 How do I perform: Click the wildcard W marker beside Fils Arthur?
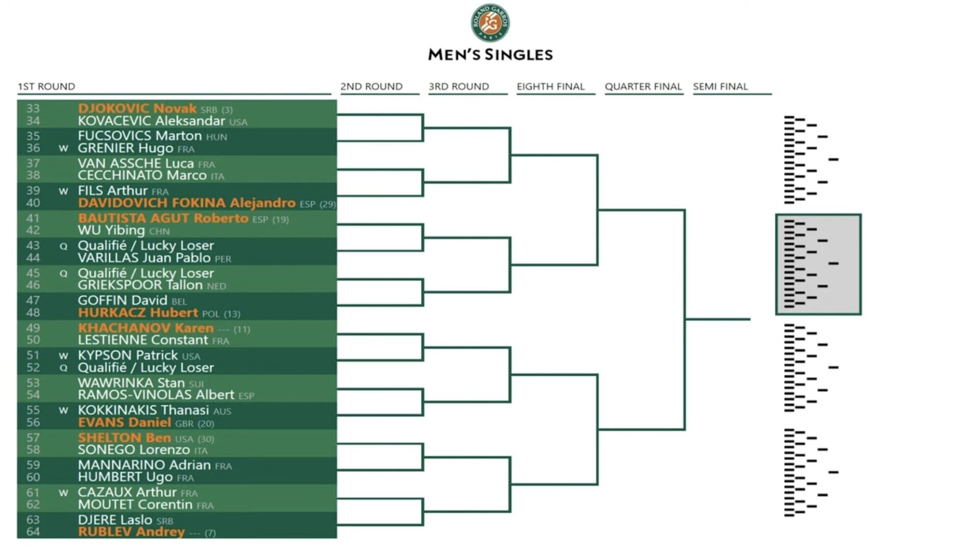[x=63, y=191]
